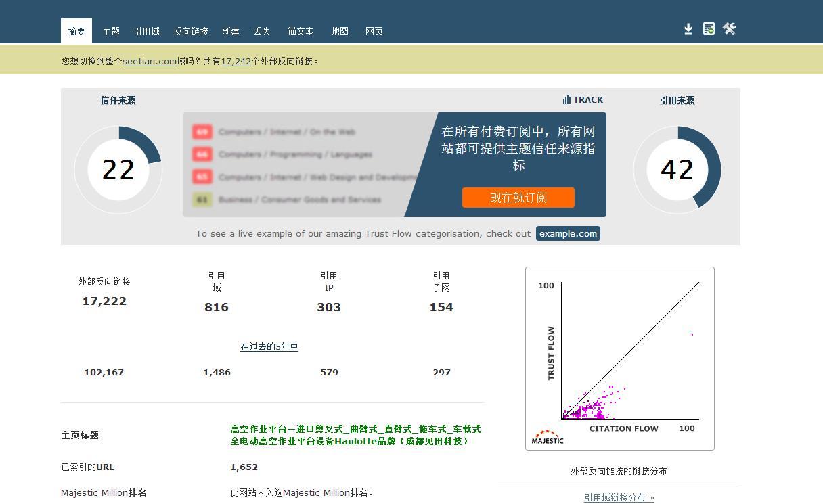
Task: Click the 主页标题 label
Action: 80,435
